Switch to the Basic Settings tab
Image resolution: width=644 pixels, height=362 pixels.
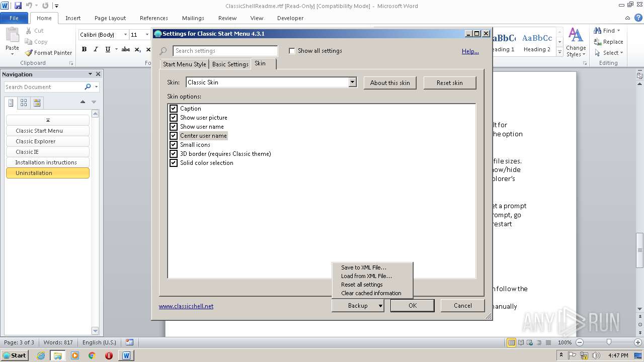(230, 64)
